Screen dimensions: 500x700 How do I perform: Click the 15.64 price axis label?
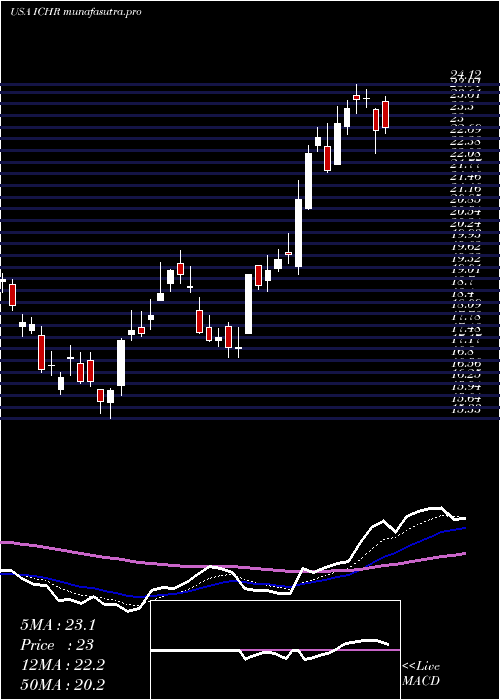pyautogui.click(x=465, y=398)
